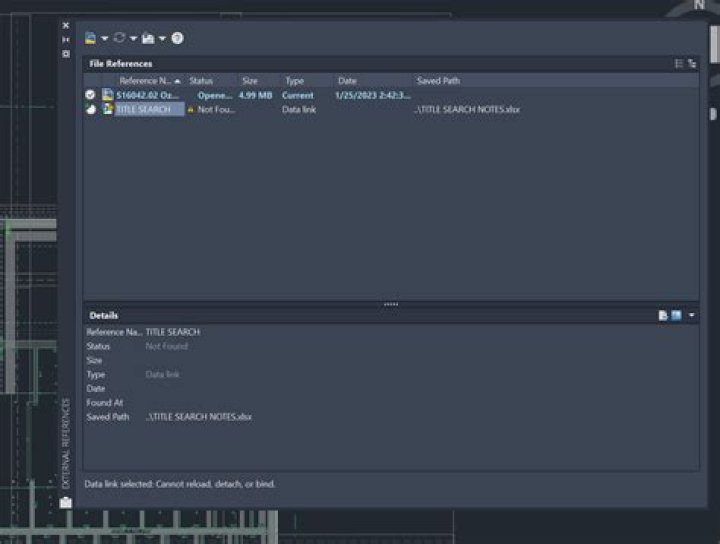Switch File References to tree view
Viewport: 720px width, 544px height.
point(692,64)
